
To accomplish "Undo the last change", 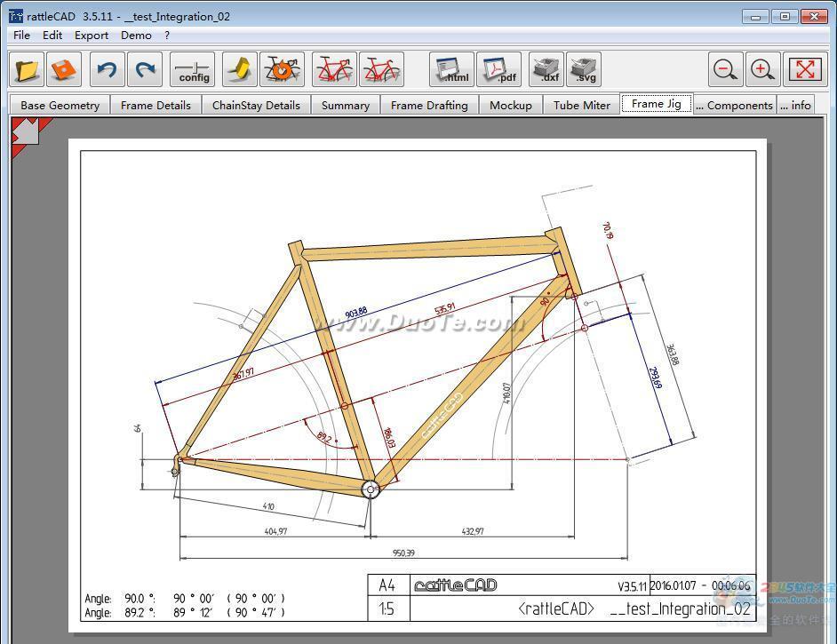I will tap(108, 69).
